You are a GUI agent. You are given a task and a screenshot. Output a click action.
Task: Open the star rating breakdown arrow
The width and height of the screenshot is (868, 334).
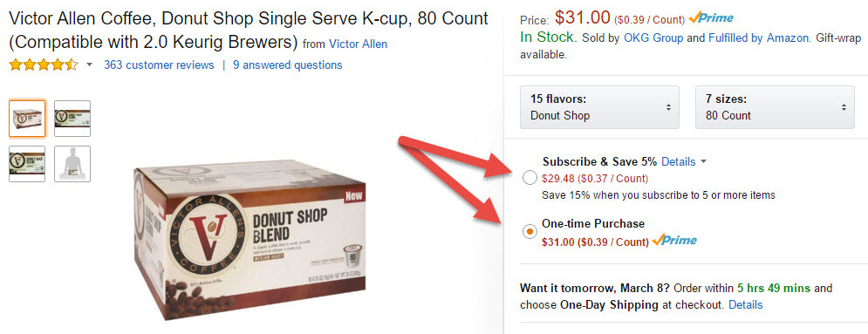pyautogui.click(x=90, y=65)
